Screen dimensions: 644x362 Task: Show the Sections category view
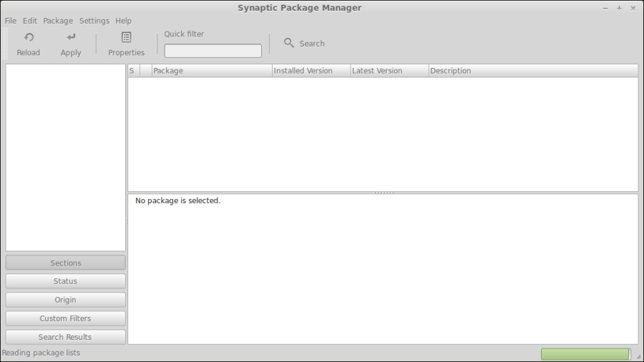click(66, 263)
